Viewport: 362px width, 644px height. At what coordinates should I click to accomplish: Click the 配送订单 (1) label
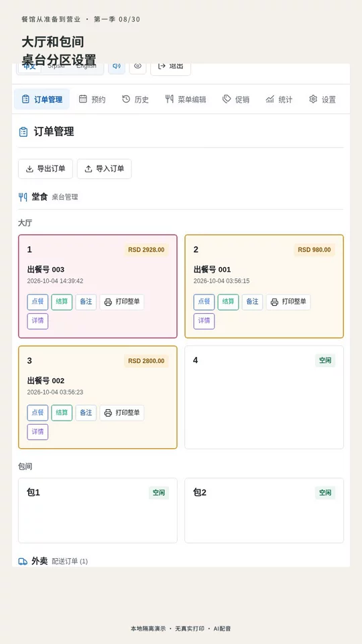pyautogui.click(x=70, y=561)
